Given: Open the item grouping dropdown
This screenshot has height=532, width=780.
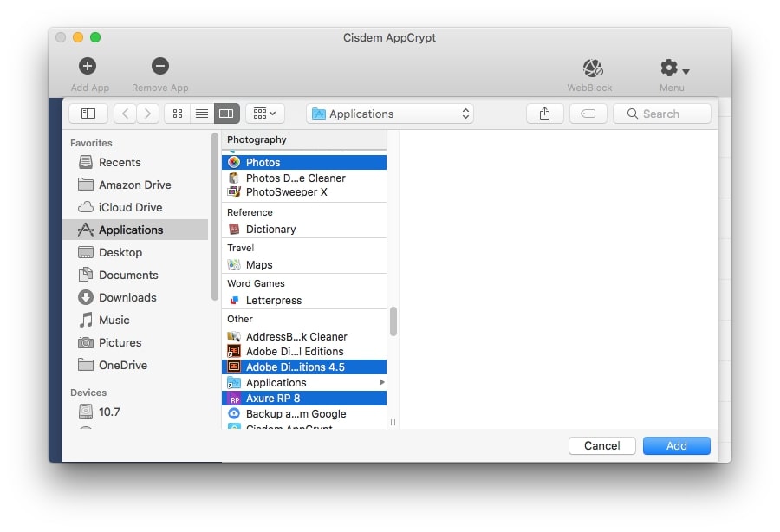Looking at the screenshot, I should 264,114.
